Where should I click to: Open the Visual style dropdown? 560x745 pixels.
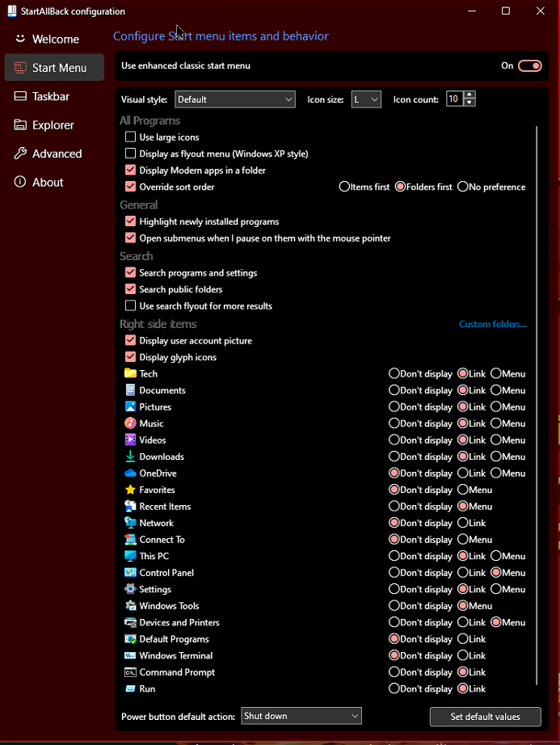234,99
